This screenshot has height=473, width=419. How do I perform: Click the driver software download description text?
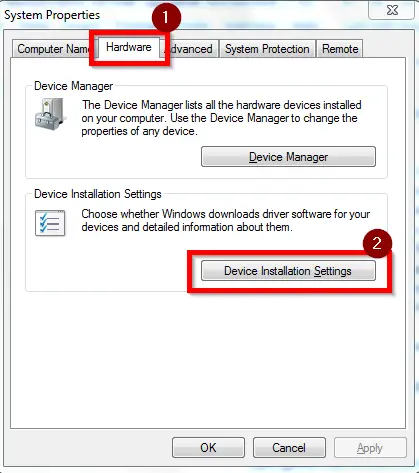pyautogui.click(x=226, y=220)
